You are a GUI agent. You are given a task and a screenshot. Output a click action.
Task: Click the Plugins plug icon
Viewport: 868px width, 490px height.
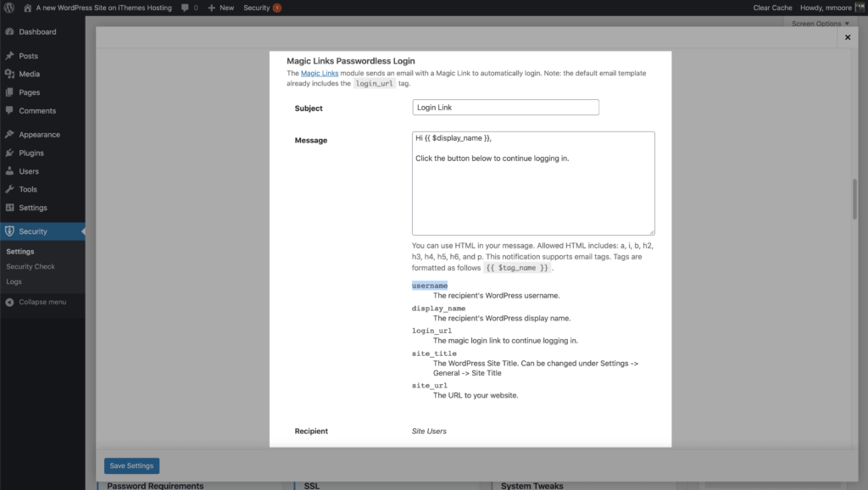coord(9,153)
